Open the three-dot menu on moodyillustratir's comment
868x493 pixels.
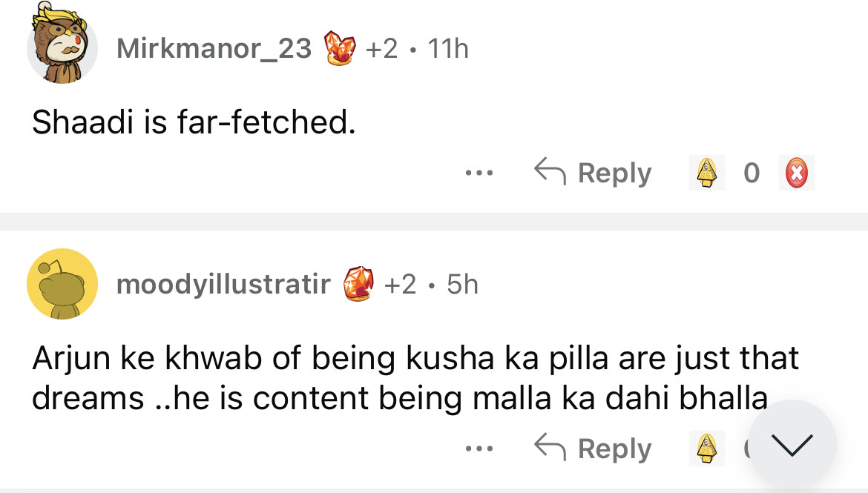[x=479, y=449]
